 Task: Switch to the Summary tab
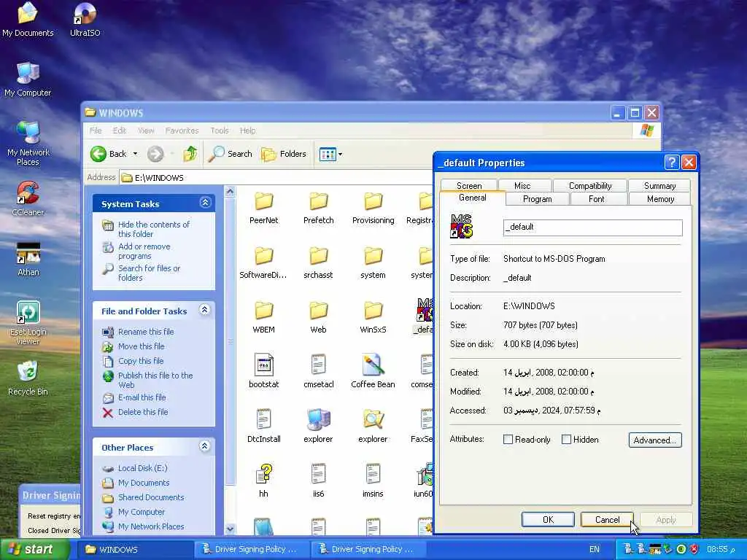[659, 186]
